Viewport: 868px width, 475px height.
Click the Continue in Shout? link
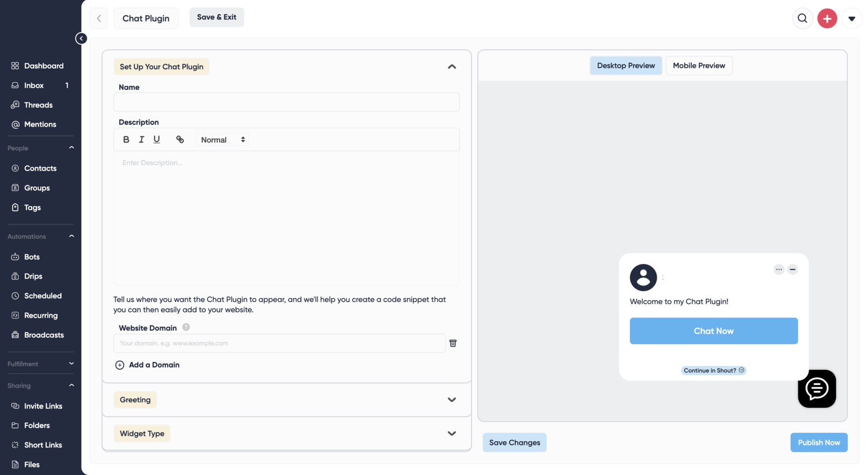pos(714,371)
